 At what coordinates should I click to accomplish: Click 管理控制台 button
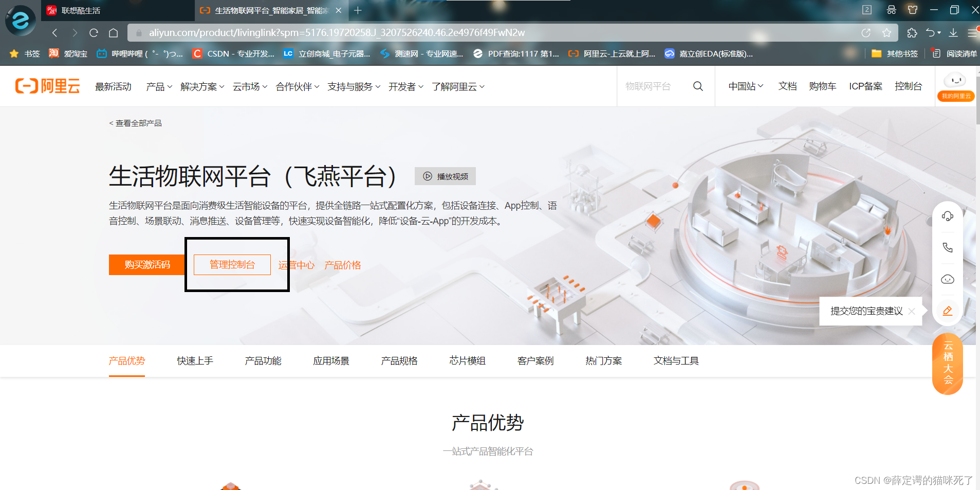coord(232,265)
